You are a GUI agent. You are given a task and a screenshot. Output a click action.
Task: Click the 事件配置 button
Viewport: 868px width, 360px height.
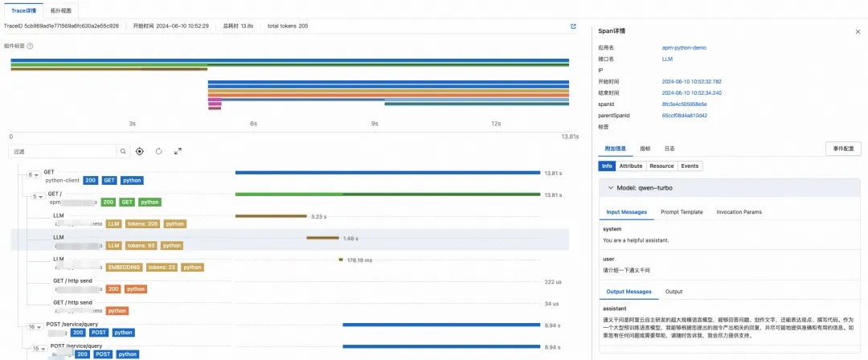844,149
